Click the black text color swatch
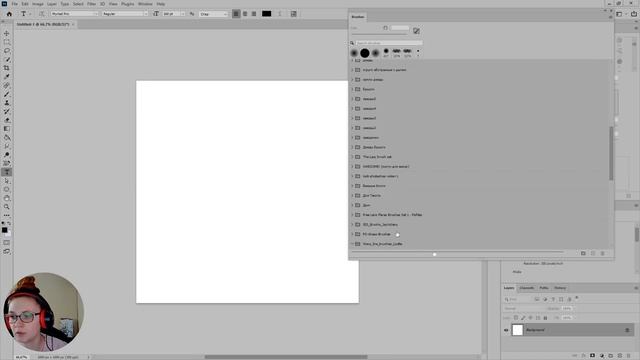This screenshot has height=360, width=640. point(267,14)
